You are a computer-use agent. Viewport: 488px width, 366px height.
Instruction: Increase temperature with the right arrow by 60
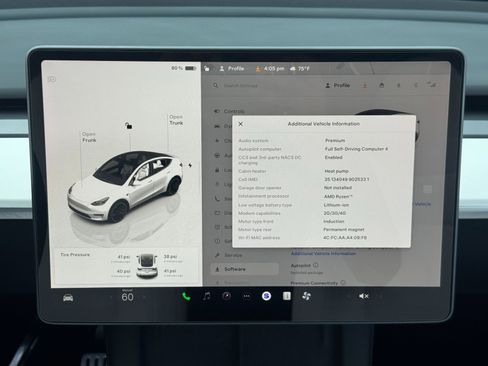pos(144,297)
